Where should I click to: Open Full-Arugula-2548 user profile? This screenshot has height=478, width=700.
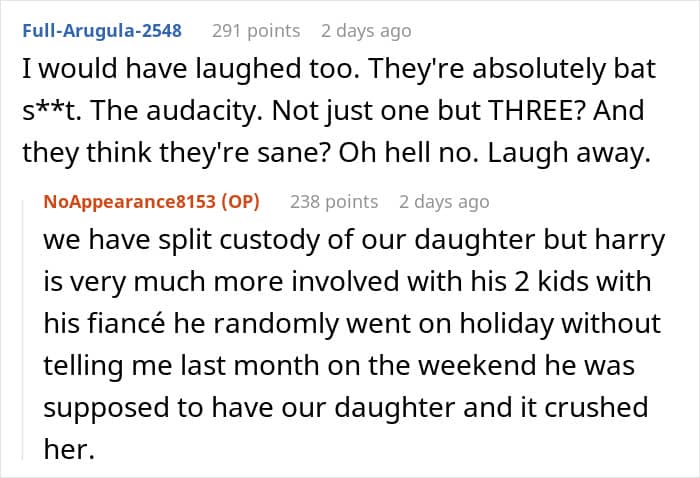(102, 31)
